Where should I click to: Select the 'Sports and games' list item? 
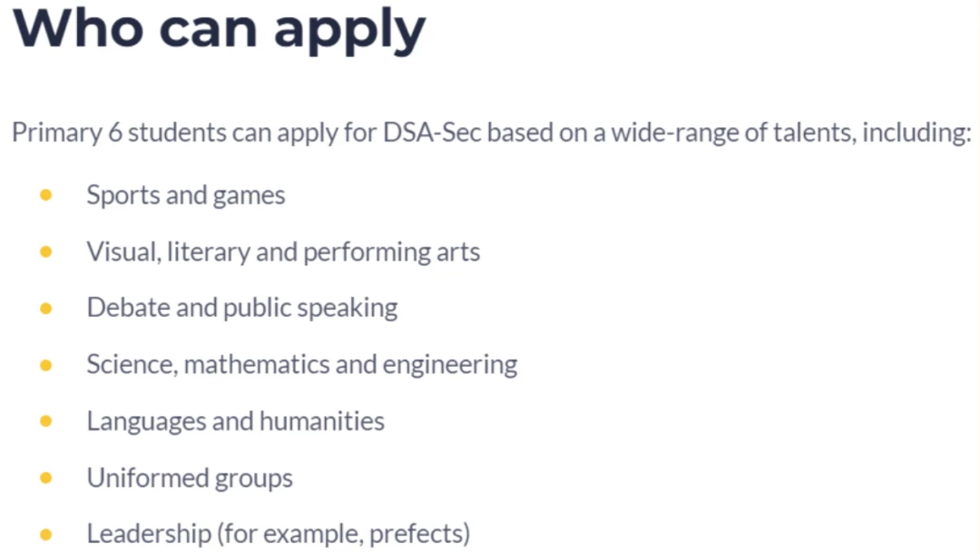tap(186, 195)
